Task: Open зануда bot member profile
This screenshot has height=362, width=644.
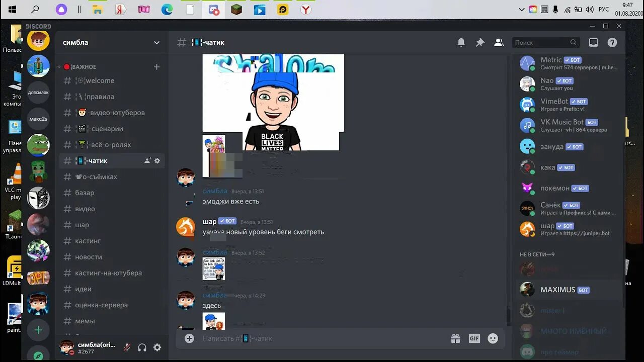Action: (x=569, y=146)
